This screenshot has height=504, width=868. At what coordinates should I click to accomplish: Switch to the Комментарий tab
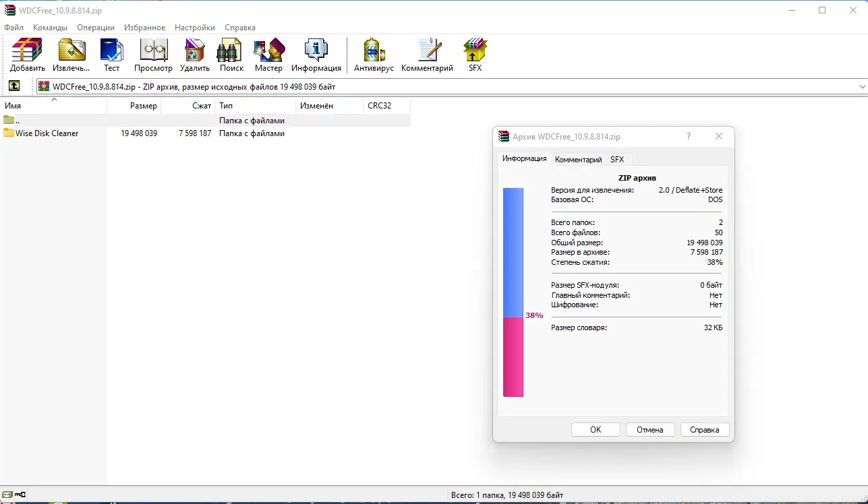pyautogui.click(x=577, y=159)
